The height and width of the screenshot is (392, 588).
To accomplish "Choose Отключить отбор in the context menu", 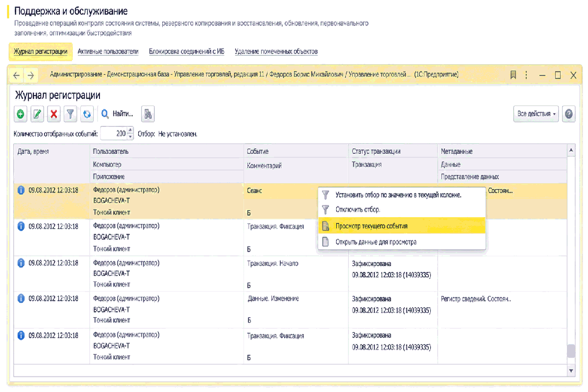I will click(x=402, y=210).
